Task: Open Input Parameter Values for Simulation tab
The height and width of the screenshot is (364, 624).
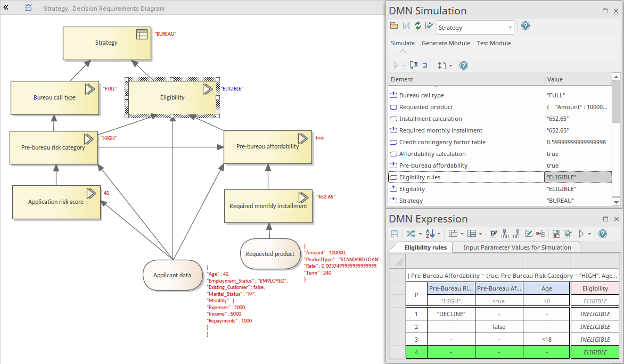Action: (517, 247)
